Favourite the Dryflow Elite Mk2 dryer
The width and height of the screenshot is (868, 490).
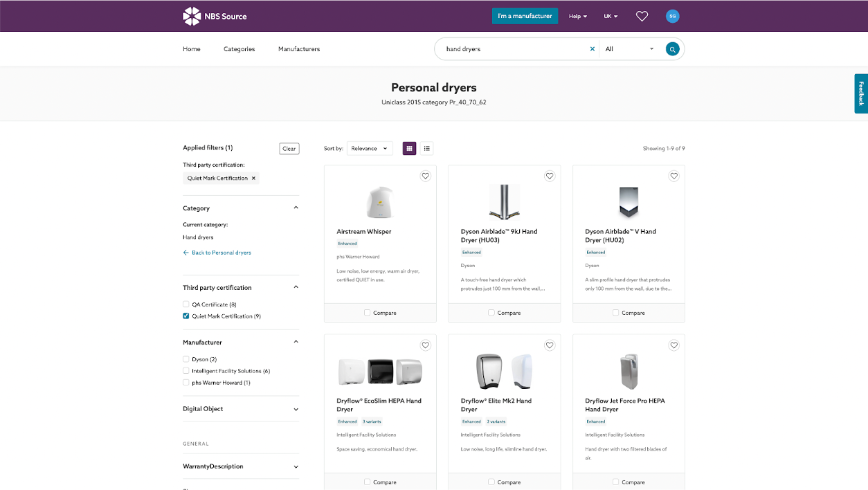coord(550,345)
